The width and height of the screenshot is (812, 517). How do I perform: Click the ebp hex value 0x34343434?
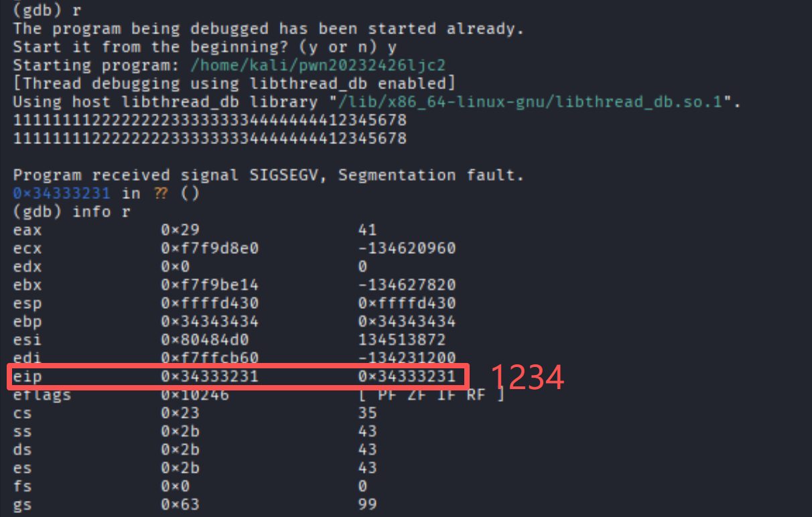click(x=210, y=321)
